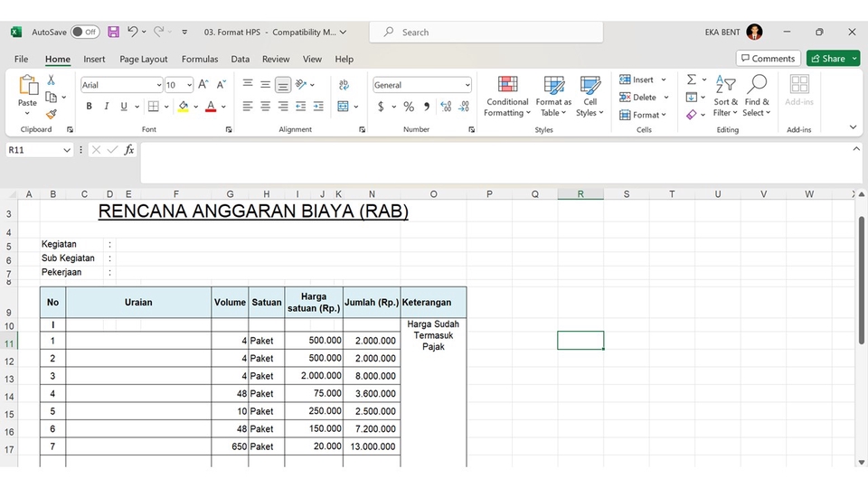Open Format as Table dropdown
Screen dimensions: 868x488
pyautogui.click(x=553, y=97)
